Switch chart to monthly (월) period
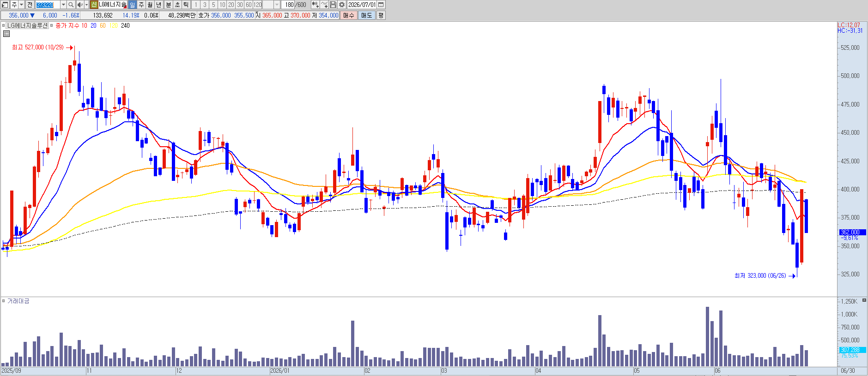Screen dimensions: 868x376 click(x=150, y=5)
